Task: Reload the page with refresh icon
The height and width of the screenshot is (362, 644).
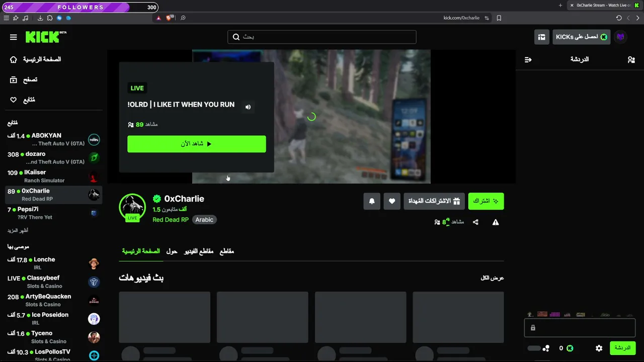Action: coord(619,18)
